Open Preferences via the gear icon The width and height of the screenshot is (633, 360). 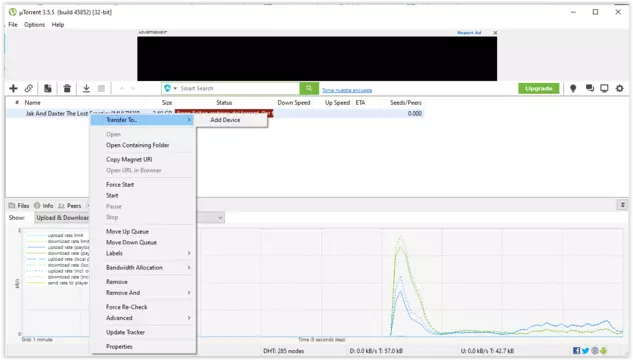pos(620,88)
